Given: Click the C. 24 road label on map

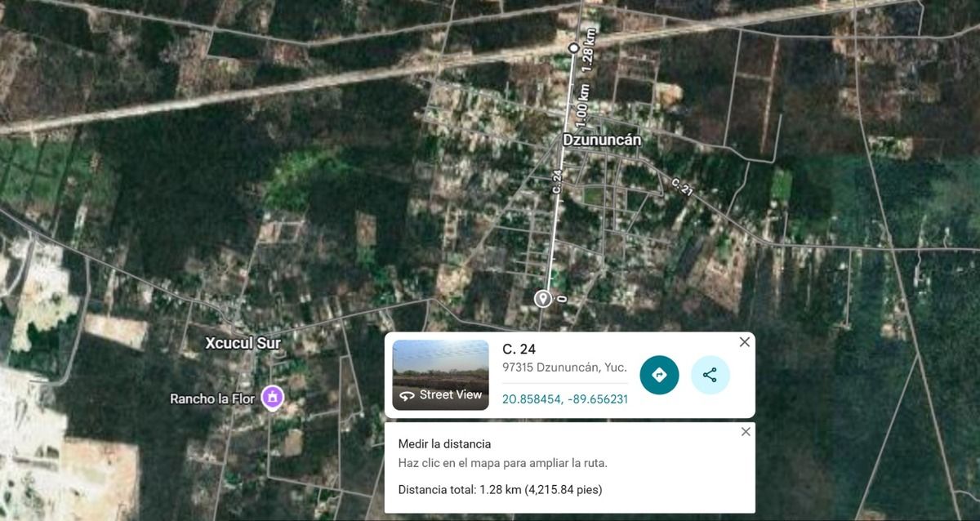Looking at the screenshot, I should (558, 181).
